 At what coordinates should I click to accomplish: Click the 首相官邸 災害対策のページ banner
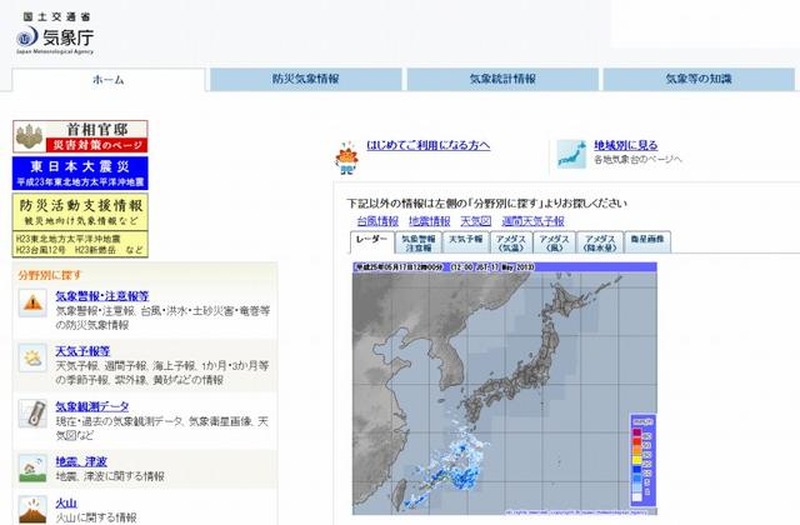[x=80, y=136]
